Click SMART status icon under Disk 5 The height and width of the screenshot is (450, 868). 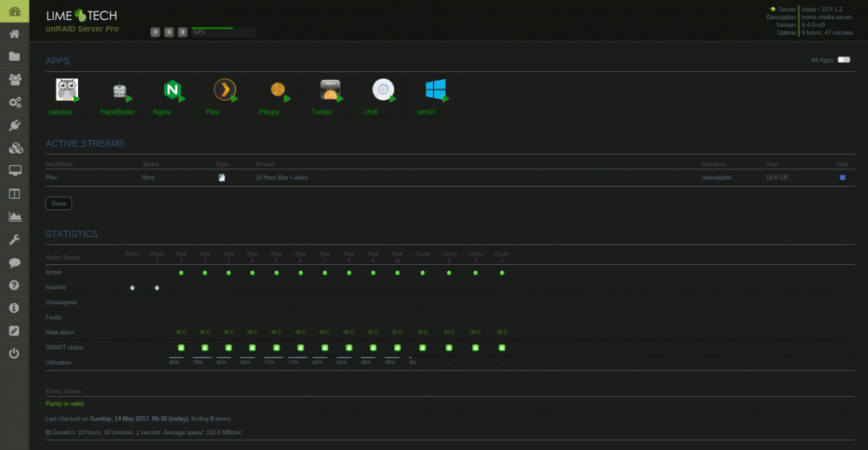tap(276, 347)
